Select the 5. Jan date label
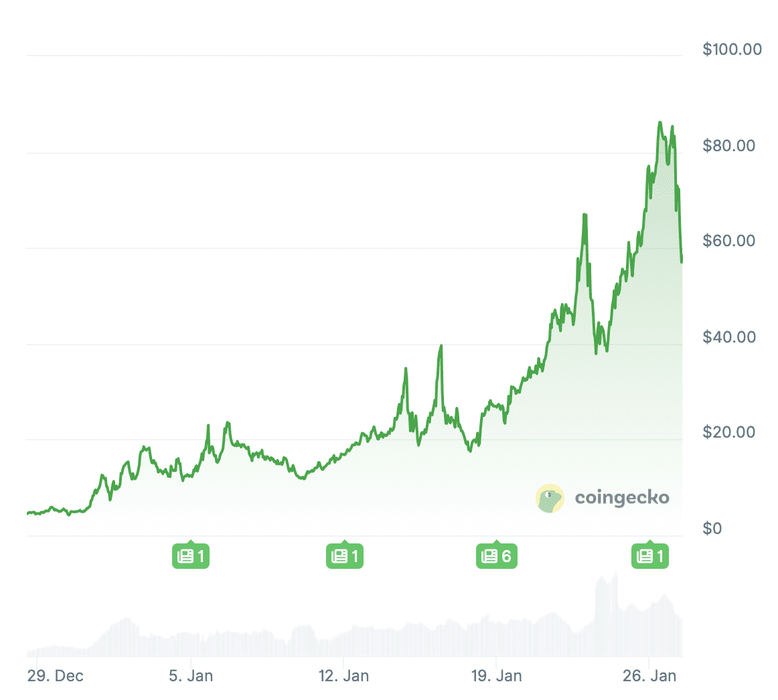Screen dimensions: 778x700 (x=191, y=676)
